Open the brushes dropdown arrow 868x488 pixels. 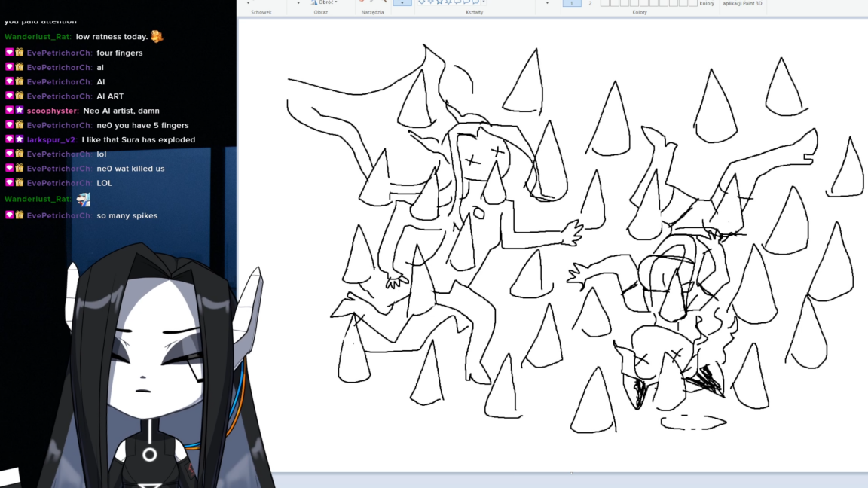402,3
